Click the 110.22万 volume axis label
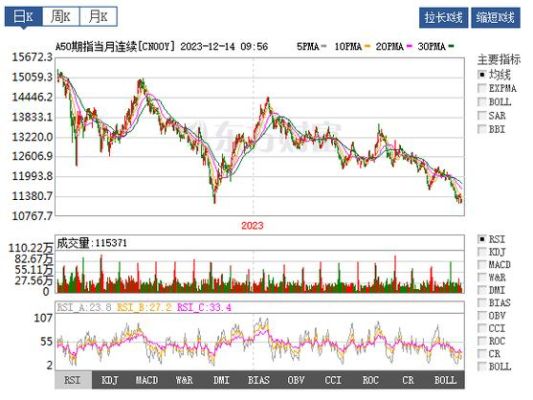The height and width of the screenshot is (400, 533). [31, 248]
